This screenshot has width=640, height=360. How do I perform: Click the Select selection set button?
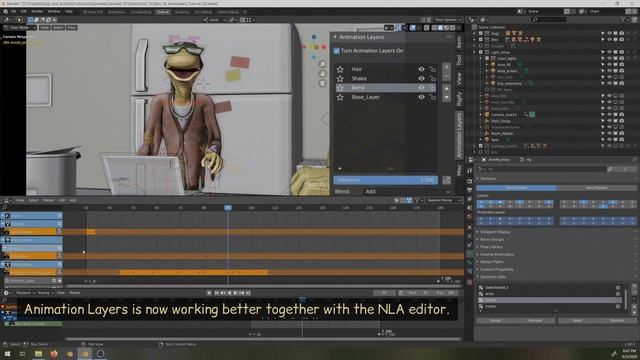click(577, 321)
